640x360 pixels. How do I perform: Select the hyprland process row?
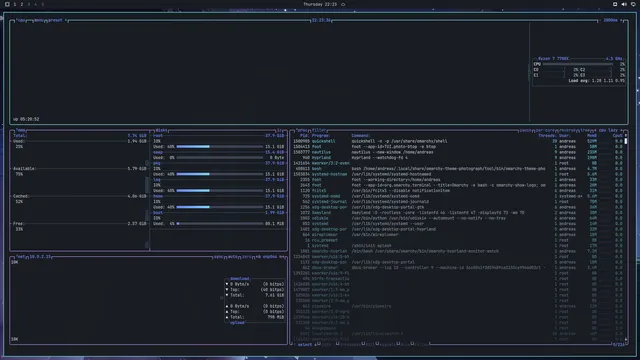coord(457,158)
